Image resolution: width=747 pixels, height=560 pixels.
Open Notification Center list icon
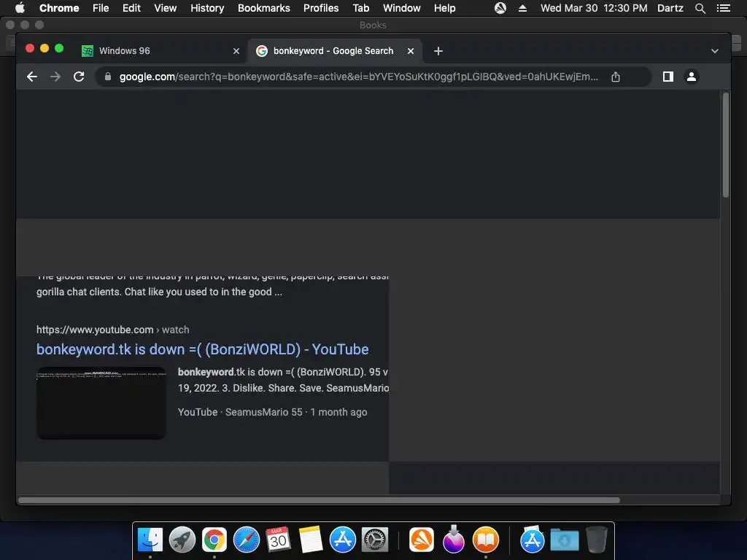click(x=723, y=8)
